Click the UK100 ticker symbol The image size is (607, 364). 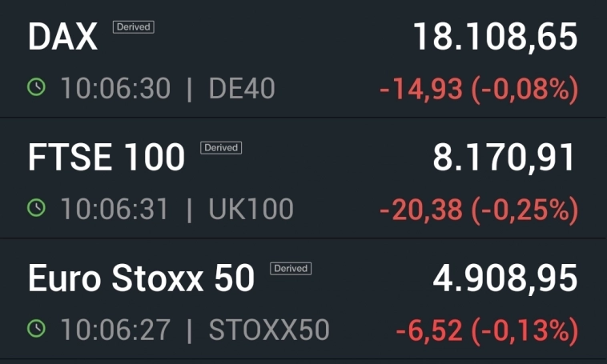(251, 210)
